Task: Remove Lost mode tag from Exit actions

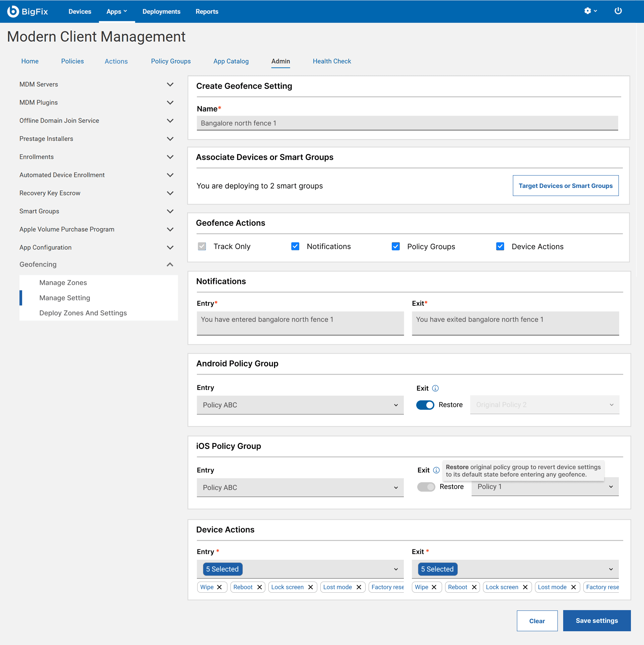Action: tap(574, 587)
